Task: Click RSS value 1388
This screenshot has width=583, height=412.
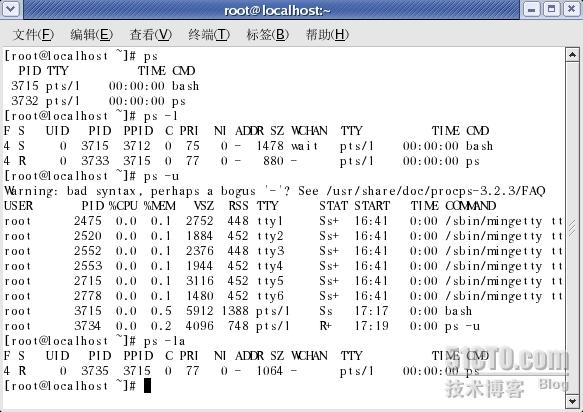Action: coord(235,311)
